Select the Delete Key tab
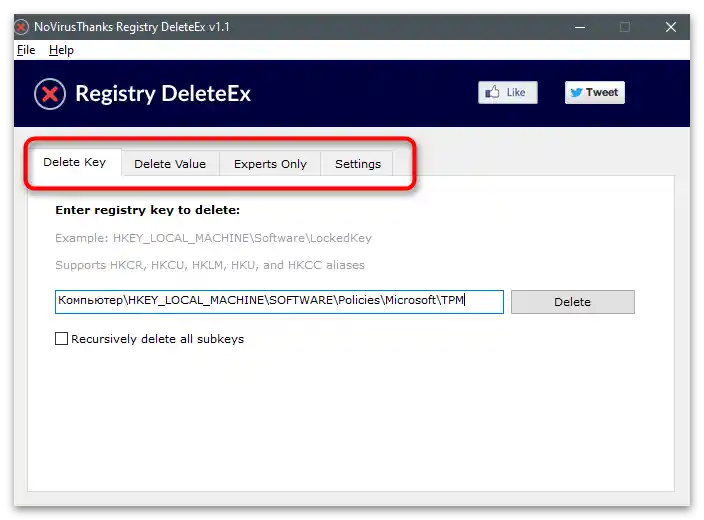The image size is (704, 520). pos(75,162)
